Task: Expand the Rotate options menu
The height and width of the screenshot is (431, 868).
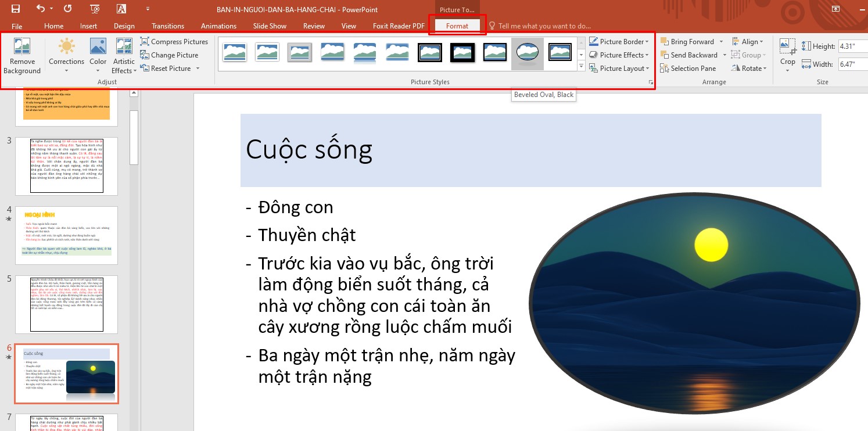Action: coord(749,68)
